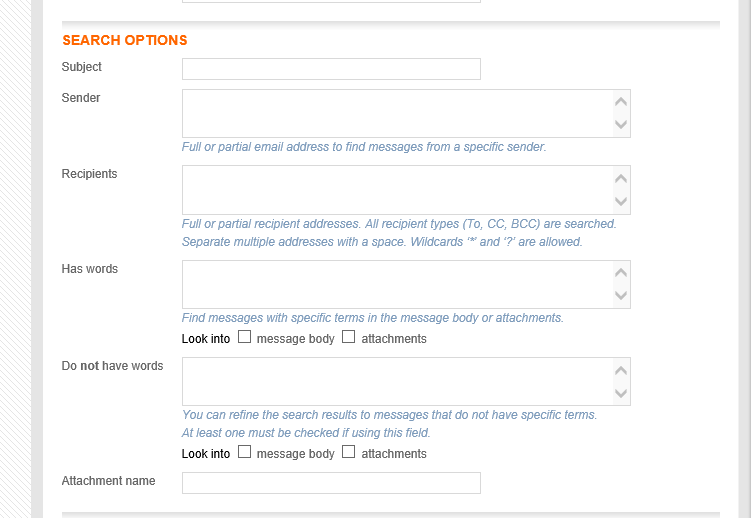Click Sender box scroll down arrow

621,125
